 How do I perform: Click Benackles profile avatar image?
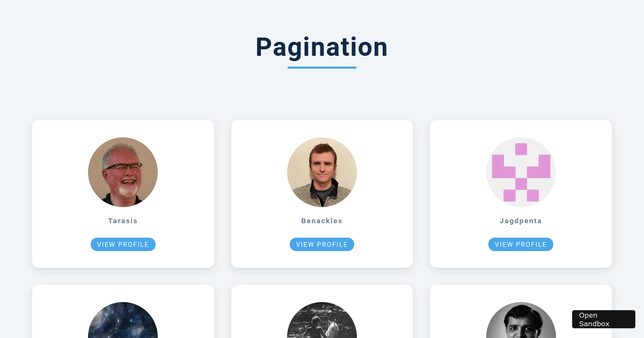tap(322, 172)
